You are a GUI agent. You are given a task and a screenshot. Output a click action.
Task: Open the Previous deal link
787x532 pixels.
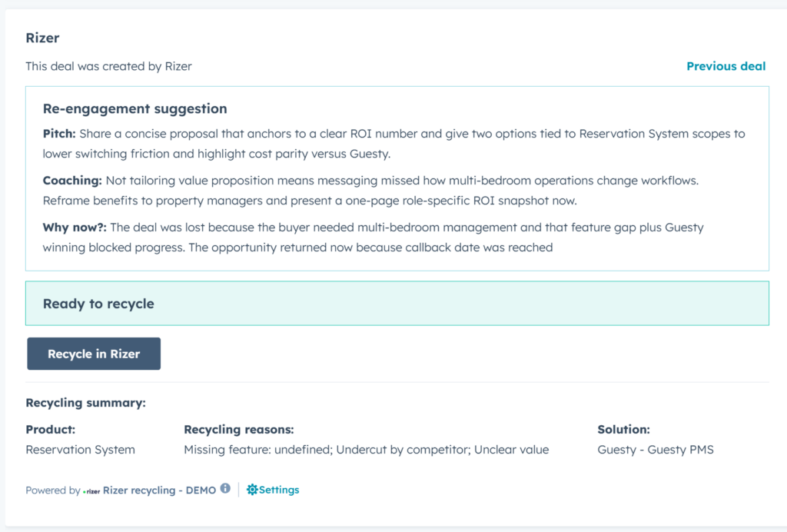point(726,66)
